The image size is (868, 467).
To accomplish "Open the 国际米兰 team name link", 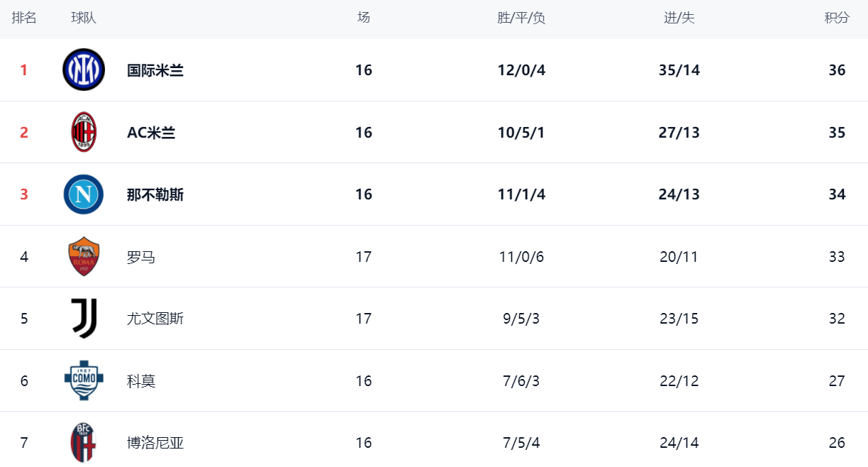I will [x=155, y=70].
